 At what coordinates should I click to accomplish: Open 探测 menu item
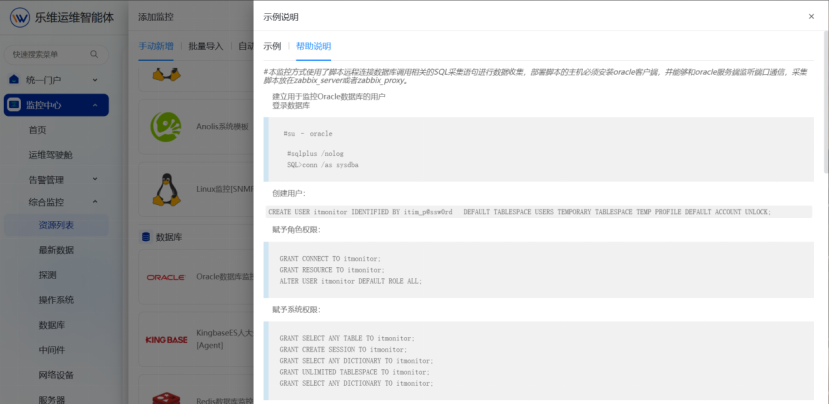coord(47,275)
